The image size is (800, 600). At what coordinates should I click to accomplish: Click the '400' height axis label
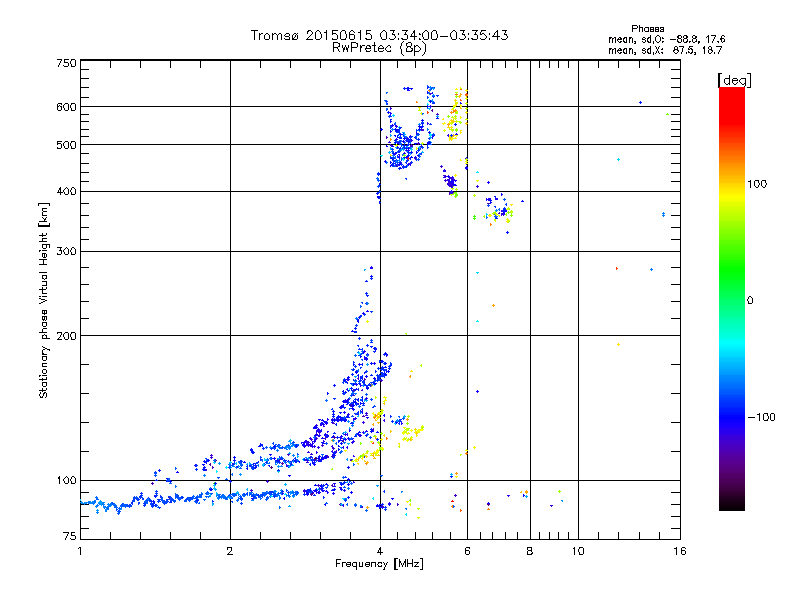(66, 191)
